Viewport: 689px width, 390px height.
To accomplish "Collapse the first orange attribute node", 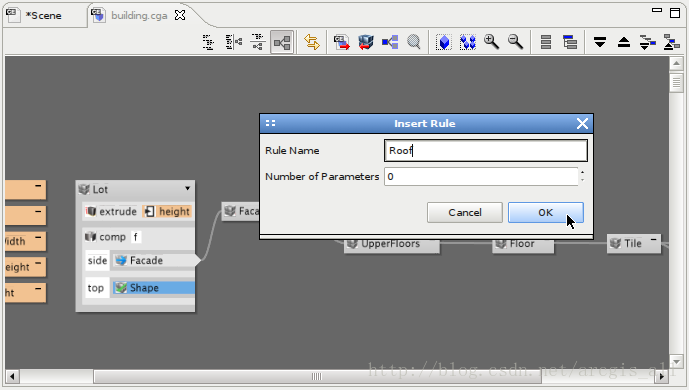I will point(38,186).
